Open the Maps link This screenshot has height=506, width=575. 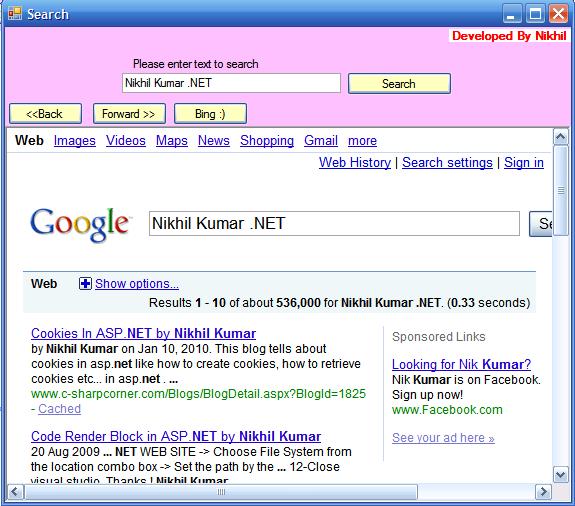172,140
